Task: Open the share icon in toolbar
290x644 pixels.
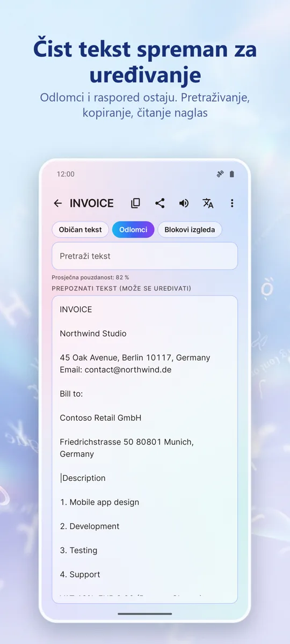Action: pos(160,203)
